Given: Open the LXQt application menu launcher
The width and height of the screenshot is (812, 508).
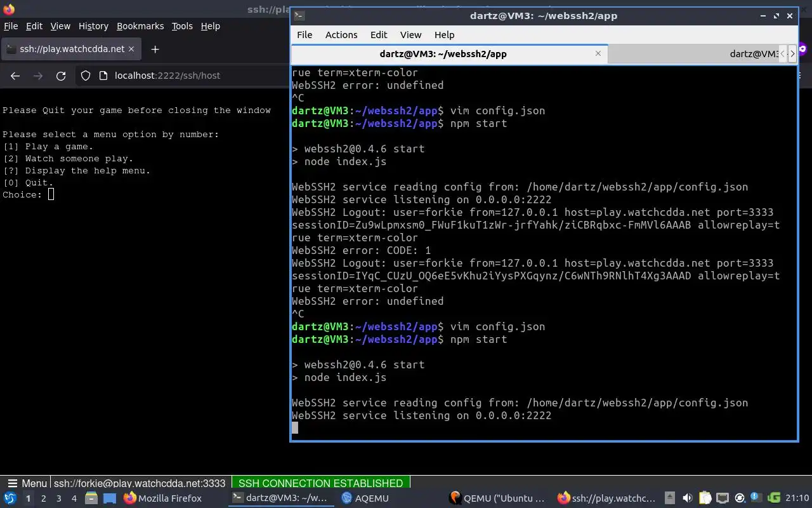Looking at the screenshot, I should coord(10,498).
